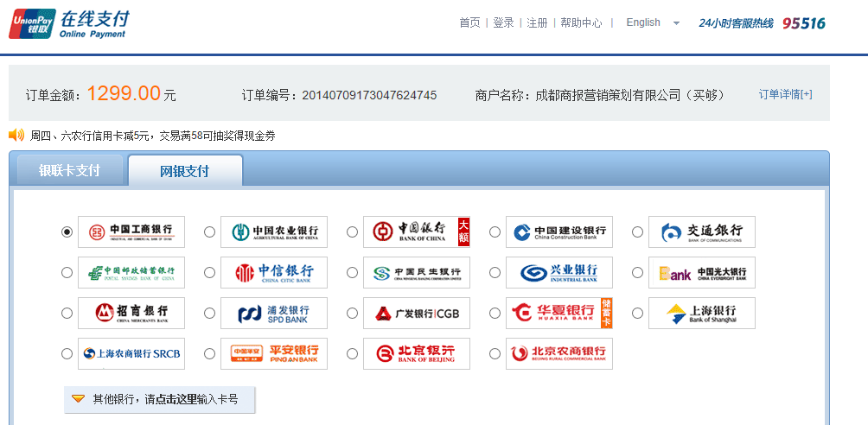Screen dimensions: 868x425
Task: Click the Huaxia Bank logo
Action: pyautogui.click(x=559, y=314)
